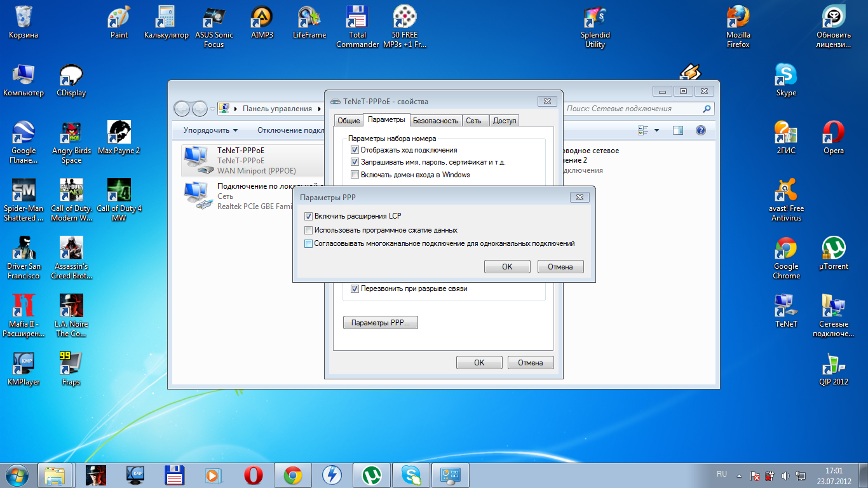
Task: Open recent pages arrow beside the forward button
Action: [x=212, y=109]
